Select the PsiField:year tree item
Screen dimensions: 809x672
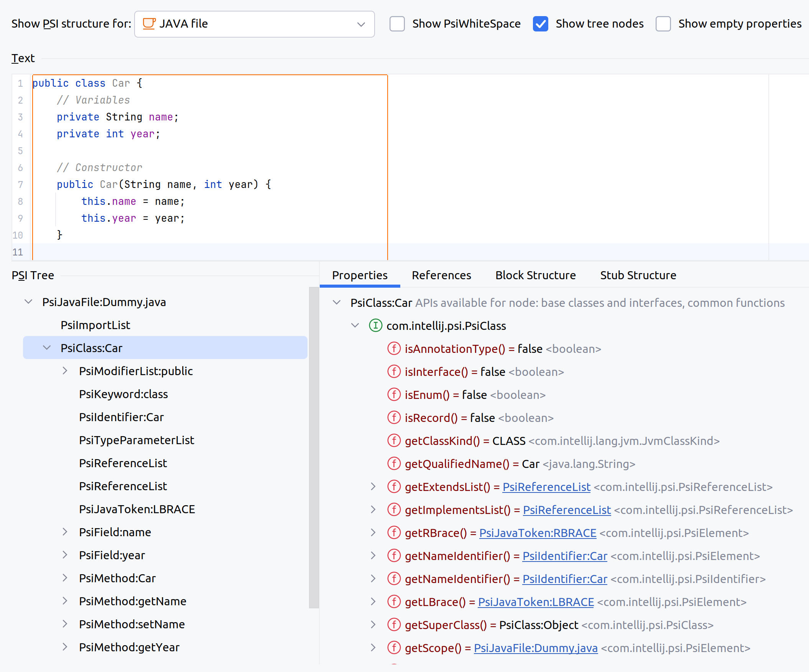(x=112, y=555)
